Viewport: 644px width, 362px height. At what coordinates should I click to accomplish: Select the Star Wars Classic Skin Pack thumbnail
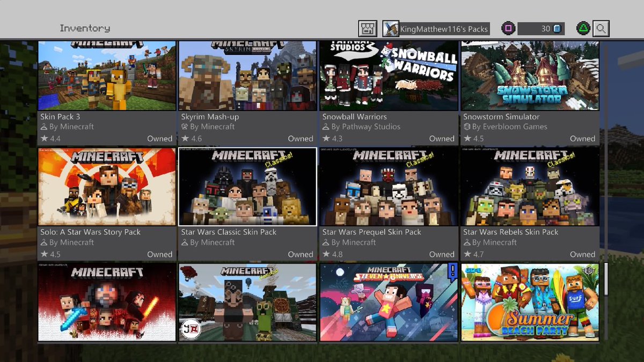(x=247, y=187)
